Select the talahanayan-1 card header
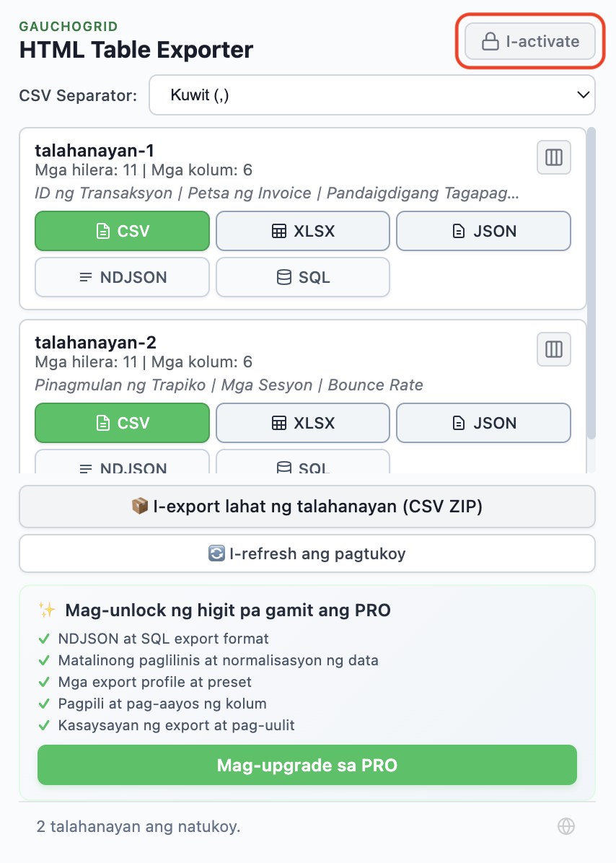The image size is (616, 863). click(94, 151)
